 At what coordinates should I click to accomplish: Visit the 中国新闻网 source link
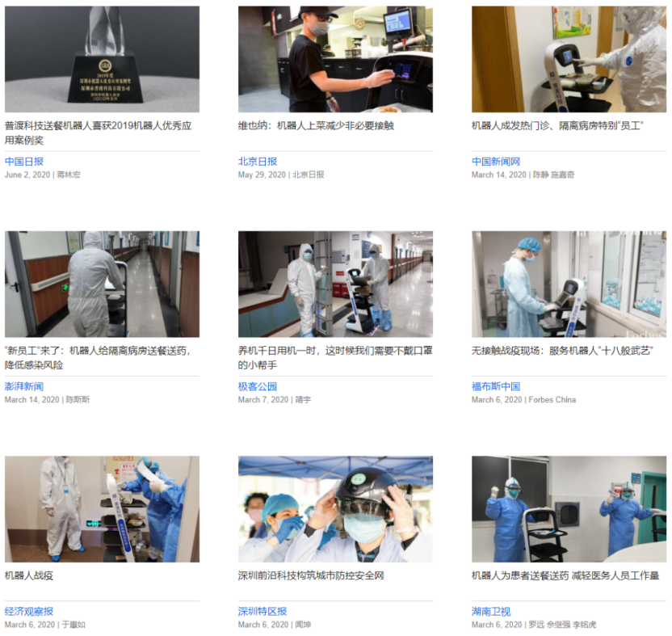coord(496,162)
